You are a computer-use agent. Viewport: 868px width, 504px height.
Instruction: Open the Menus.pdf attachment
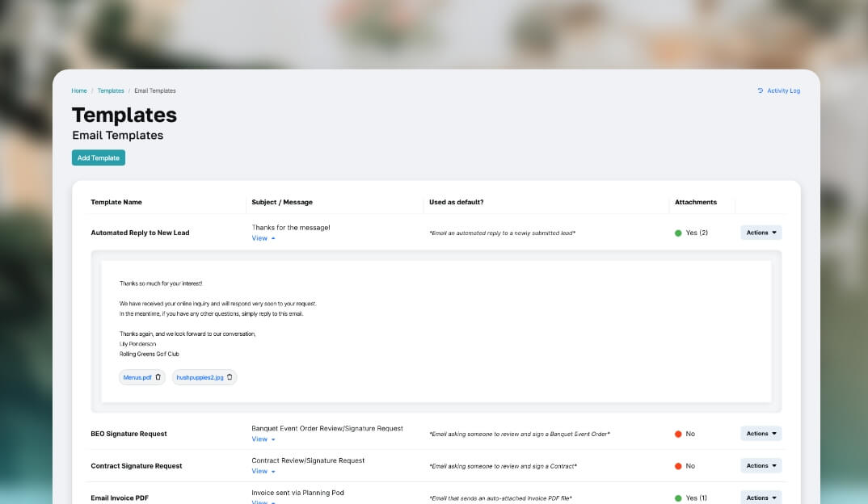pos(137,377)
